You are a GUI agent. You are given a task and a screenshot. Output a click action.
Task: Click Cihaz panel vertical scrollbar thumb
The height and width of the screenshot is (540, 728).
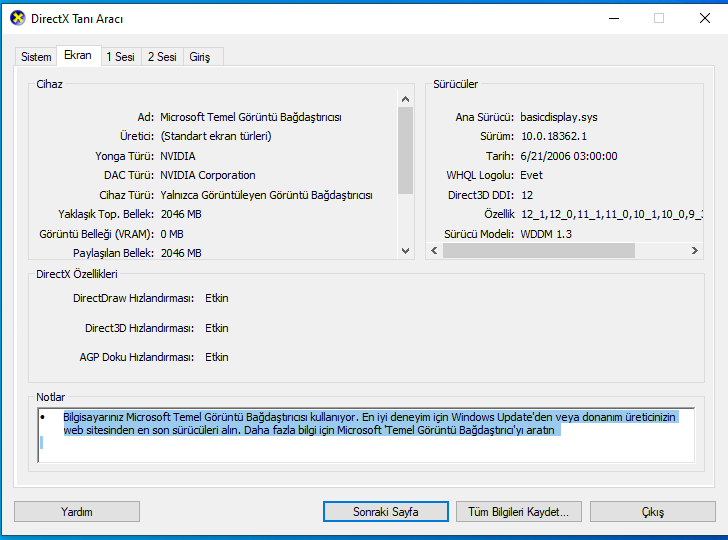point(405,150)
